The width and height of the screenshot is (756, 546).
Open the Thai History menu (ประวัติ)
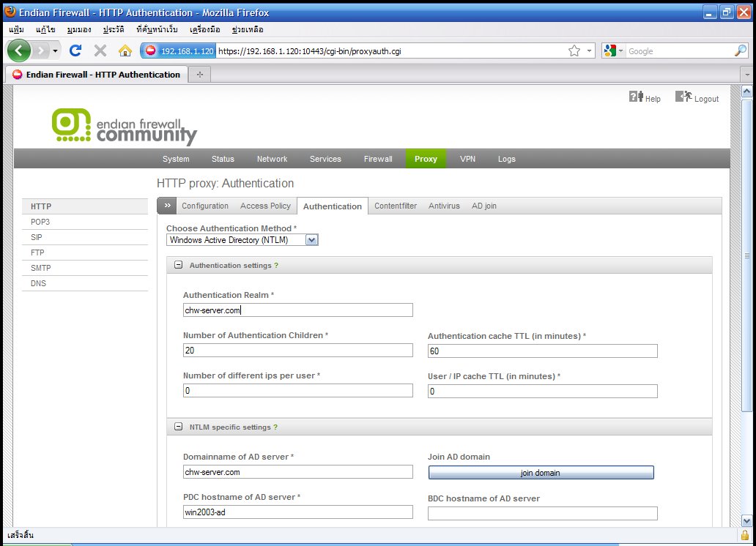coord(114,29)
